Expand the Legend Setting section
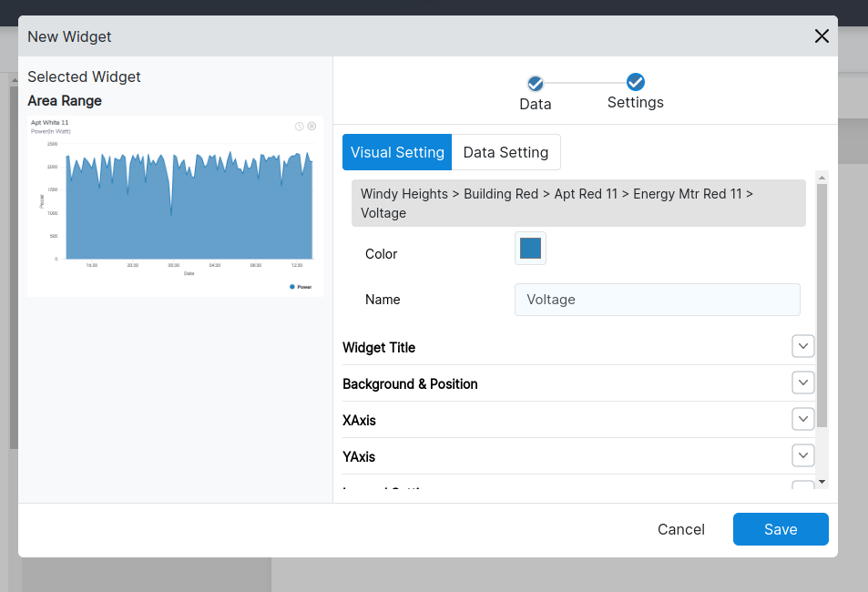This screenshot has height=592, width=868. point(802,488)
